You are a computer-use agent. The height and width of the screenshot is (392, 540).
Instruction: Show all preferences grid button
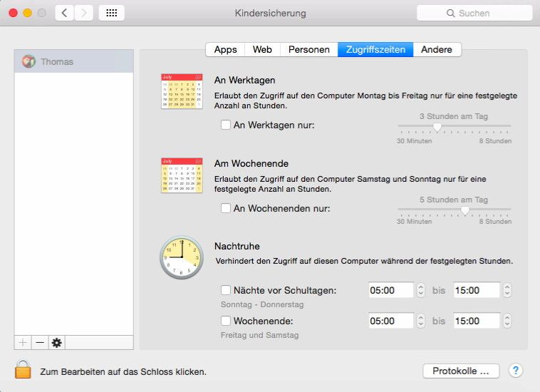[x=111, y=13]
